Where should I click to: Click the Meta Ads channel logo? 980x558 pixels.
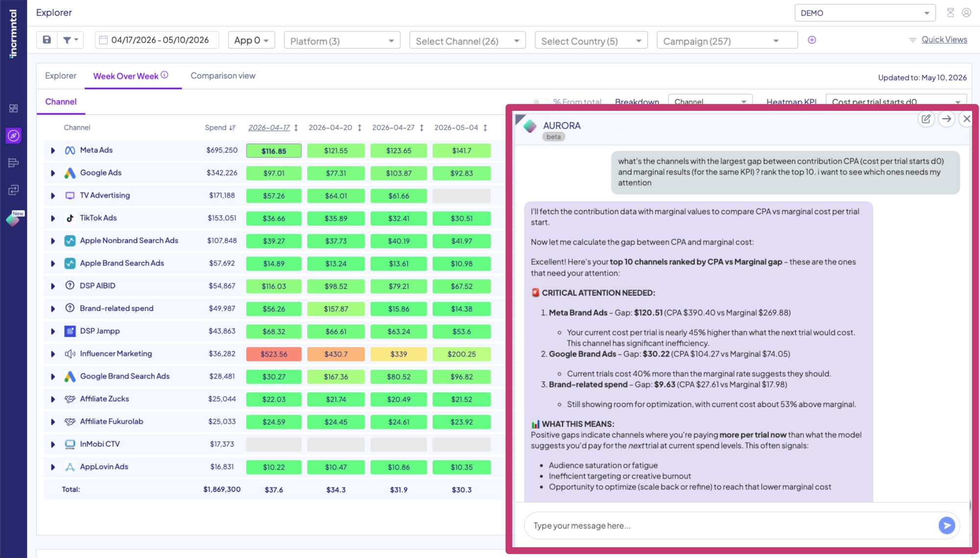pyautogui.click(x=70, y=151)
